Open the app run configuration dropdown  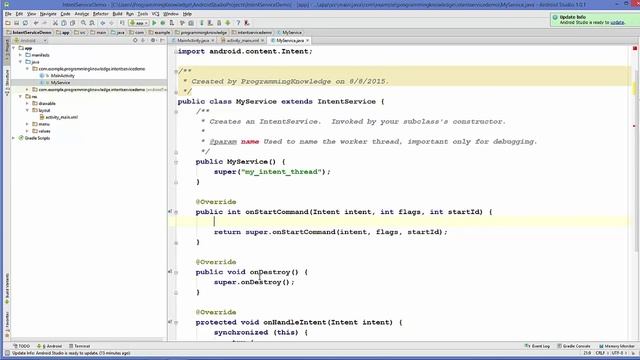(138, 23)
